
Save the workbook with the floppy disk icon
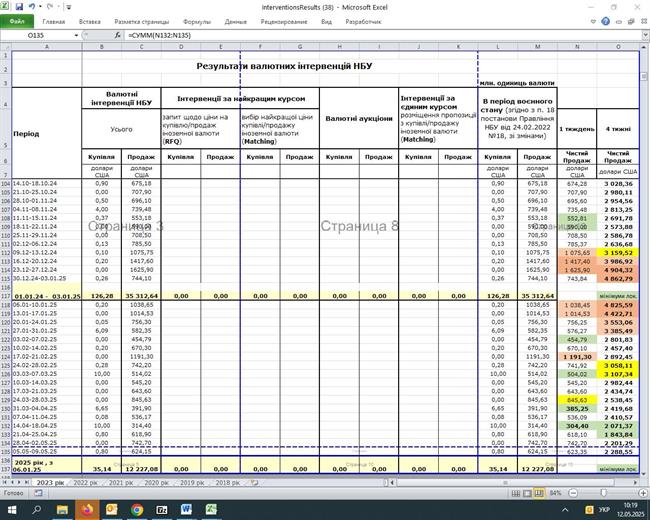(x=19, y=7)
